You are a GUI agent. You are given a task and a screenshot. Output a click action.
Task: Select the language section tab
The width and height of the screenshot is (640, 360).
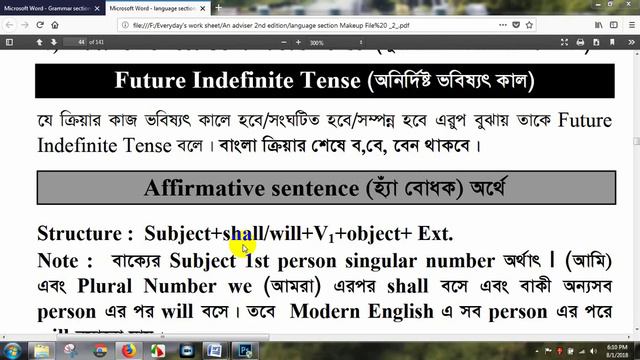152,8
